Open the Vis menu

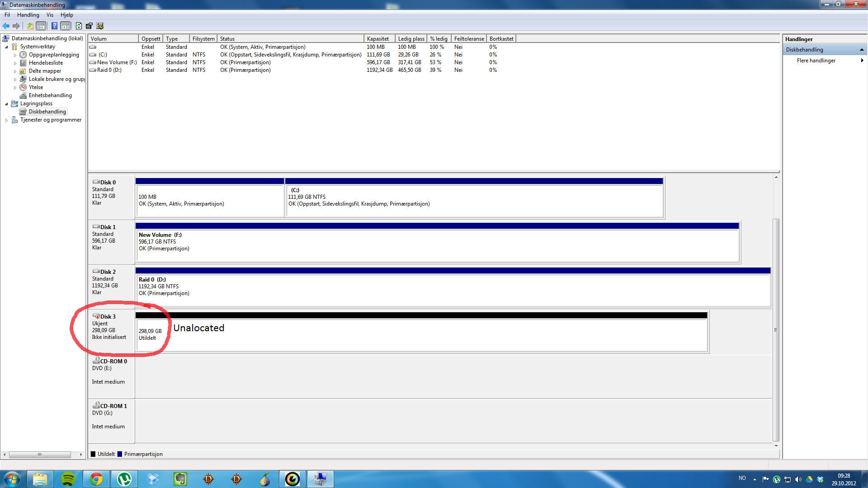(x=50, y=15)
